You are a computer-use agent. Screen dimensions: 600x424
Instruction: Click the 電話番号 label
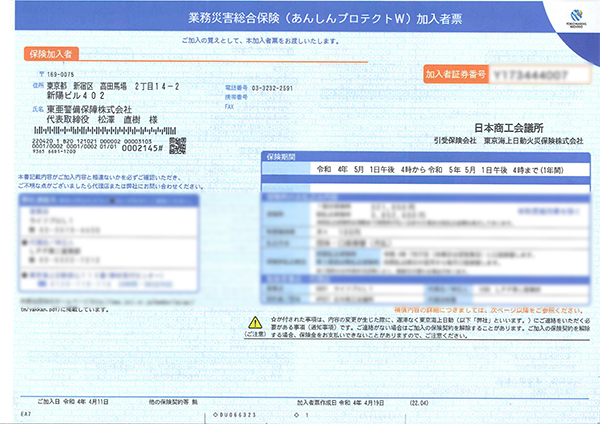pyautogui.click(x=236, y=88)
